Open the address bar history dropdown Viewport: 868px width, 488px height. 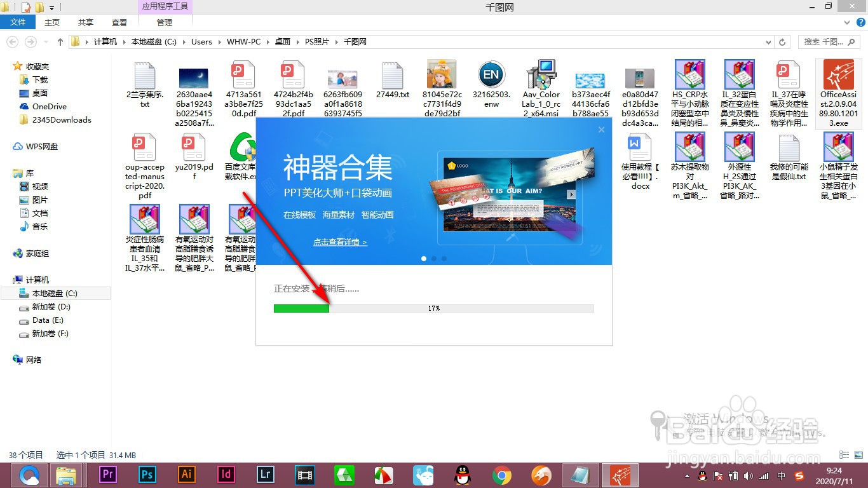pos(770,42)
